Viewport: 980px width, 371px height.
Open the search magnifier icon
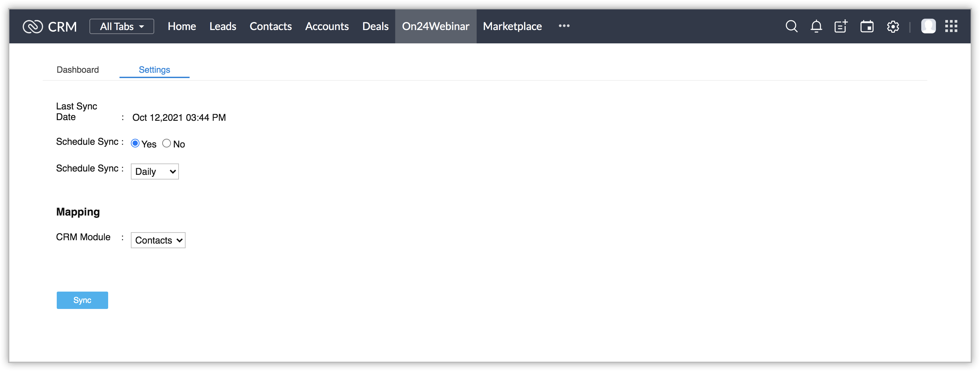click(791, 26)
